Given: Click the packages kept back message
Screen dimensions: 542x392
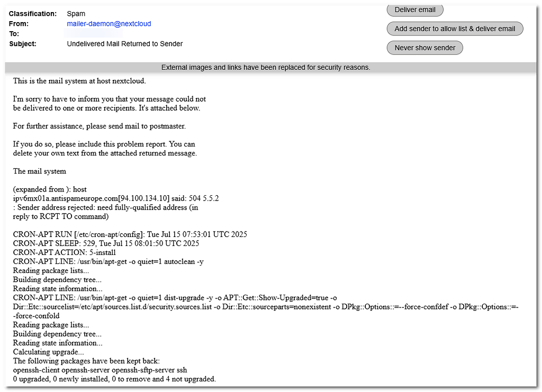Looking at the screenshot, I should (95, 361).
